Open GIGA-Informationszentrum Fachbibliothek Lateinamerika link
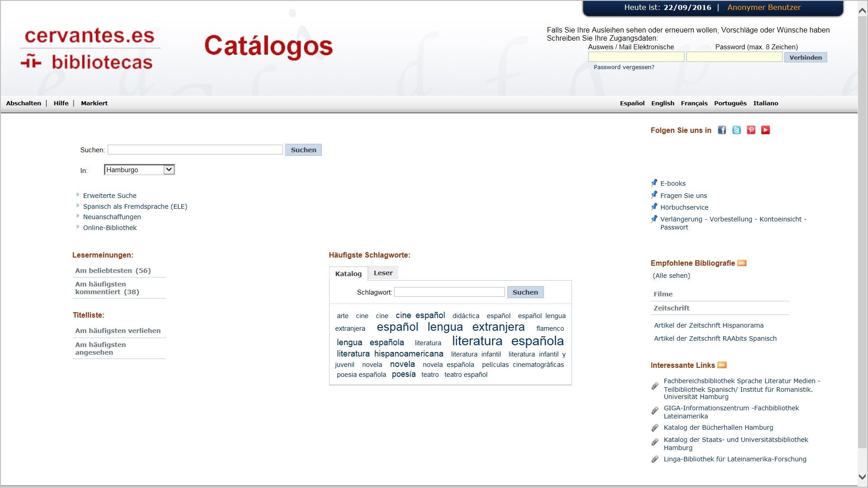Viewport: 868px width, 488px height. [731, 412]
